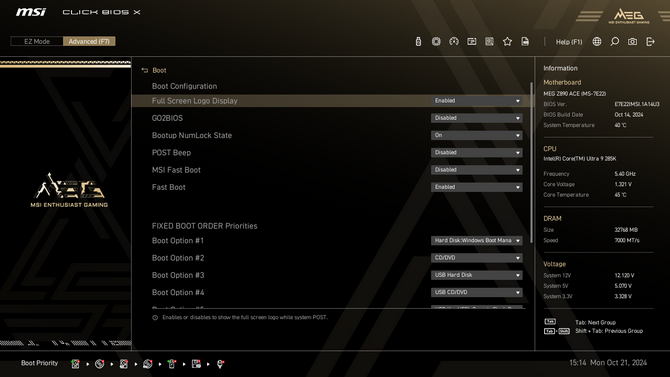Select the Advanced (F7) mode tab
This screenshot has width=670, height=377.
(89, 41)
